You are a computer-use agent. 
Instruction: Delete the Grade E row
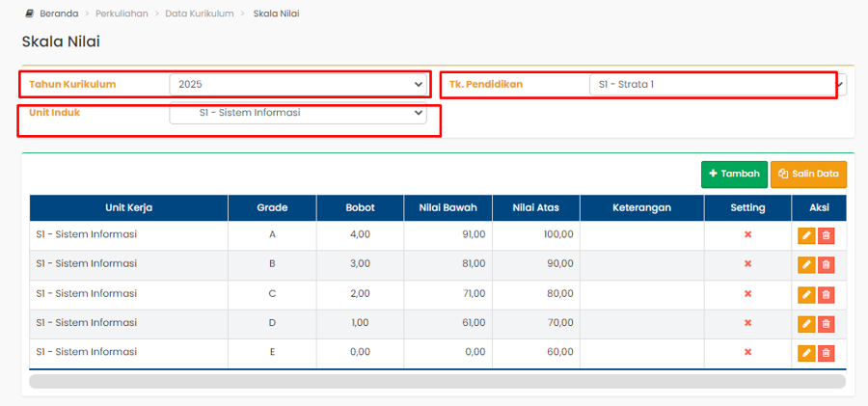click(x=826, y=353)
